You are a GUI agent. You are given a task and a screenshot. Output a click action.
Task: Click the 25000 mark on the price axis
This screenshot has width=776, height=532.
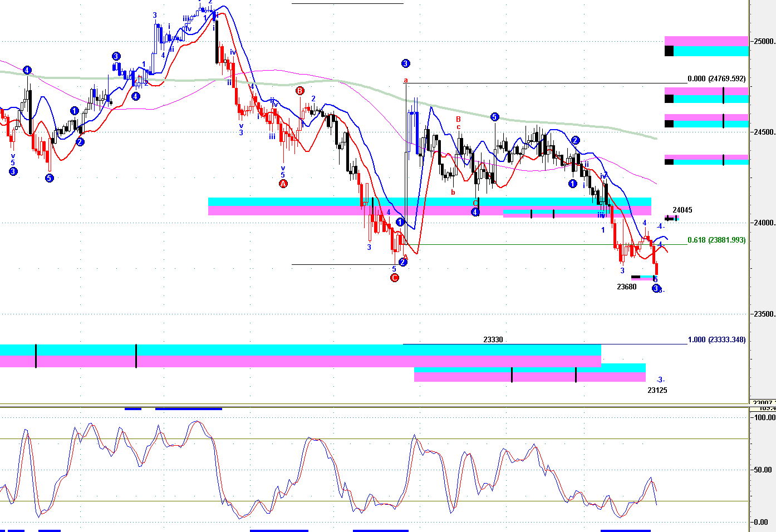pos(764,41)
